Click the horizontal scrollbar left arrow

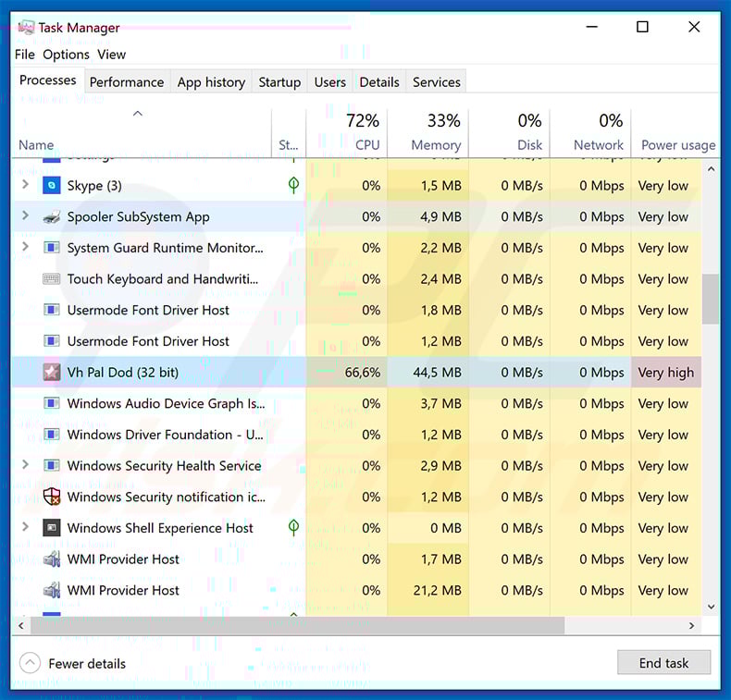pos(21,625)
